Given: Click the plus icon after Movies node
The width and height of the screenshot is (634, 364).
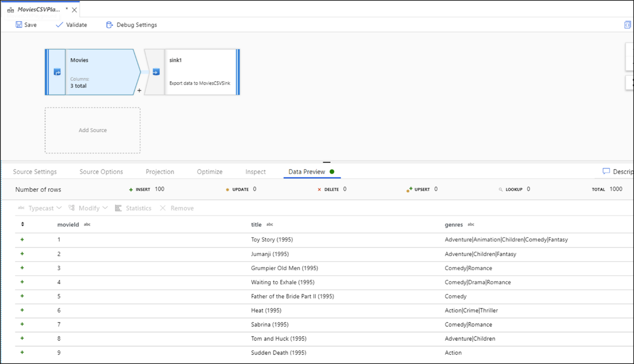Looking at the screenshot, I should point(139,90).
